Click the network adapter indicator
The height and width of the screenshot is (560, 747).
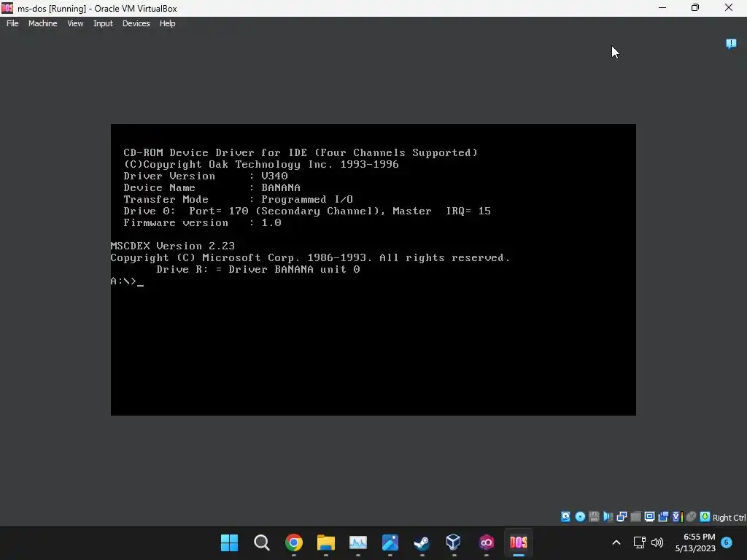pyautogui.click(x=622, y=517)
